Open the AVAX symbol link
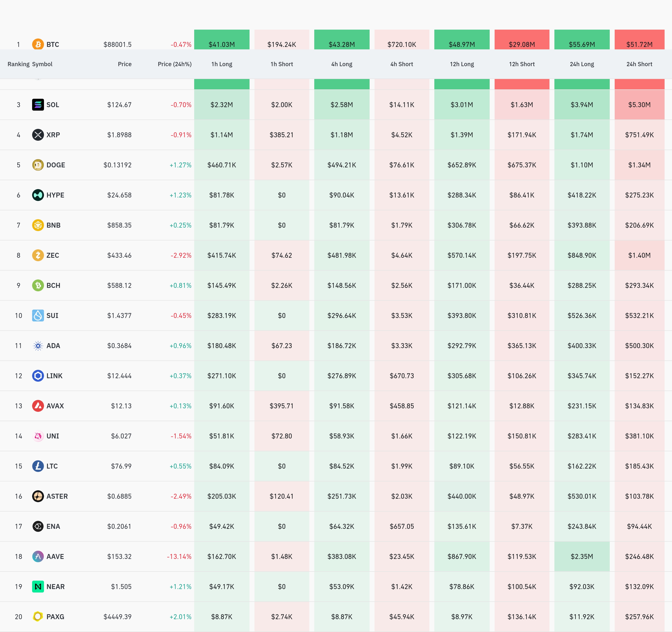This screenshot has height=632, width=672. tap(55, 406)
